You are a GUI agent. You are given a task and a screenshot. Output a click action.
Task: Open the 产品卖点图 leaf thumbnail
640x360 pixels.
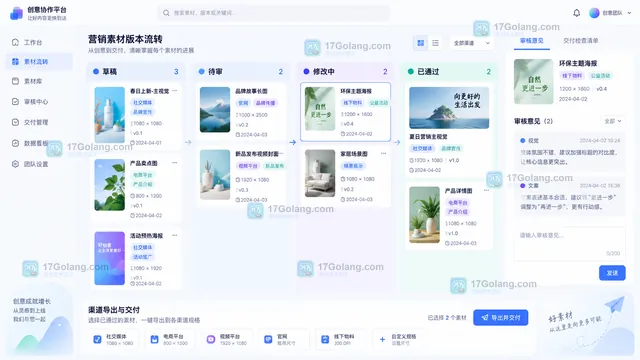coord(109,185)
